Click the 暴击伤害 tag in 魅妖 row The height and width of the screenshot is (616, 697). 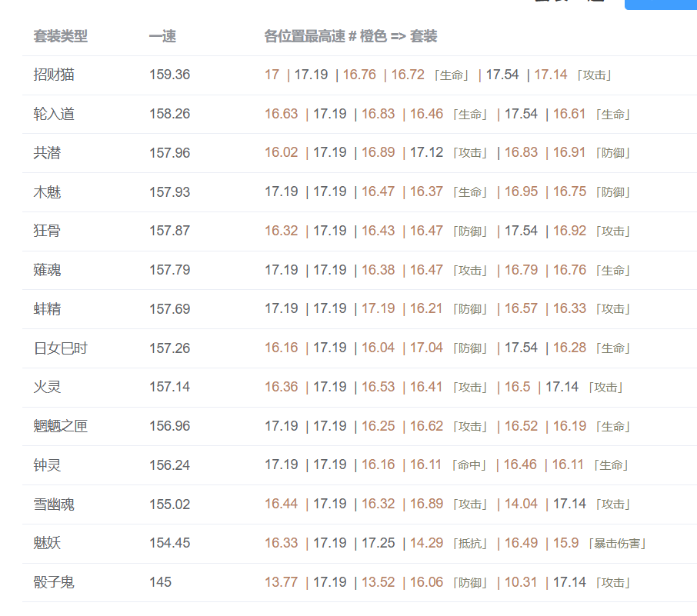pos(617,543)
